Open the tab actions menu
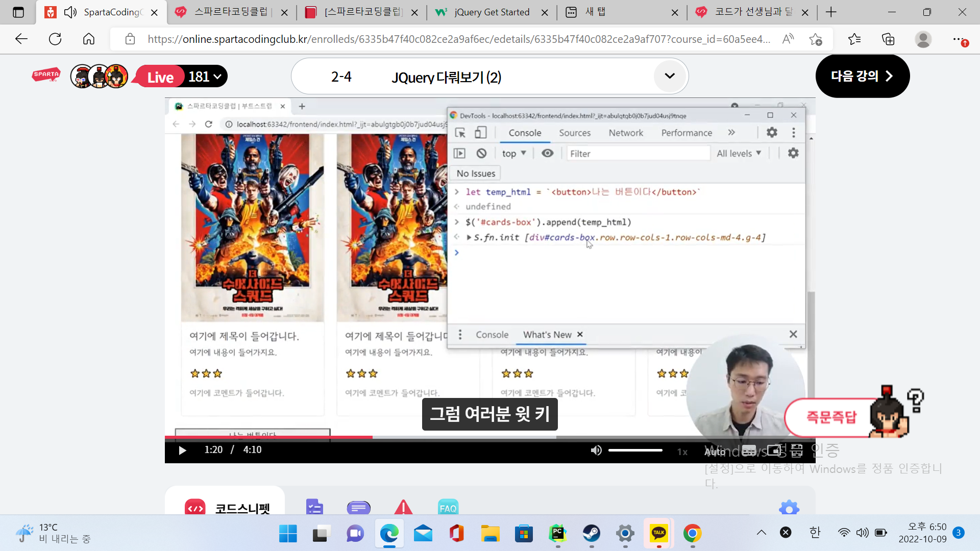The height and width of the screenshot is (551, 980). [18, 12]
